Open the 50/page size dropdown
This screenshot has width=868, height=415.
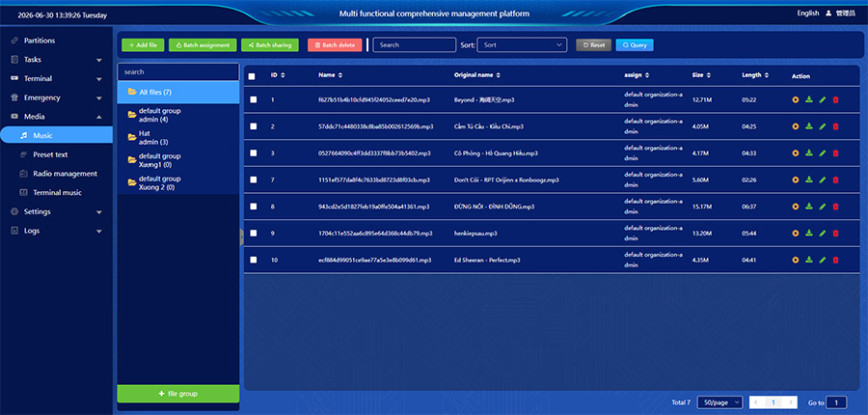720,402
